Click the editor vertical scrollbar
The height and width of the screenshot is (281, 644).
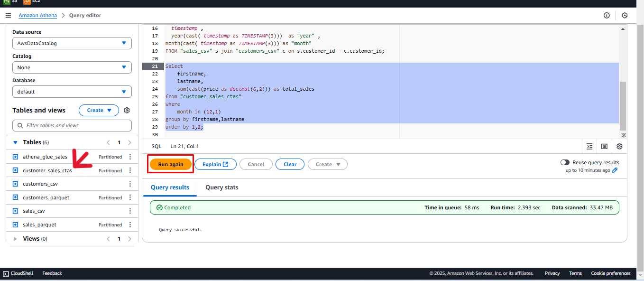(623, 104)
